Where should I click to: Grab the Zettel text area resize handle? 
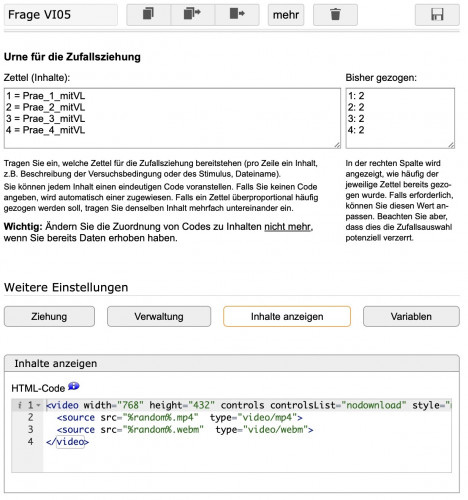click(337, 145)
